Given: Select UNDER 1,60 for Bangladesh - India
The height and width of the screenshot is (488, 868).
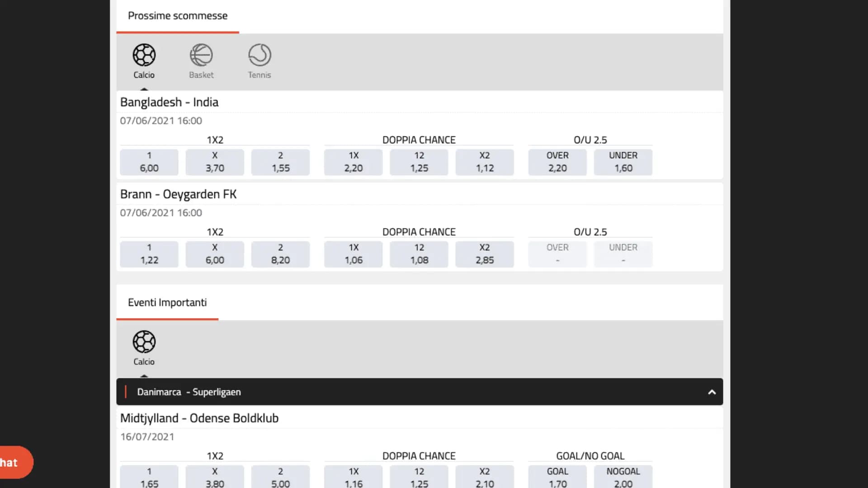Looking at the screenshot, I should [623, 162].
